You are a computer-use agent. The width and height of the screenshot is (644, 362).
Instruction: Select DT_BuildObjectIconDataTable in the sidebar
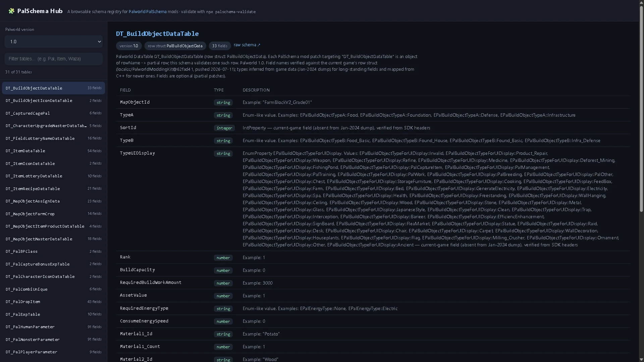[x=54, y=101]
